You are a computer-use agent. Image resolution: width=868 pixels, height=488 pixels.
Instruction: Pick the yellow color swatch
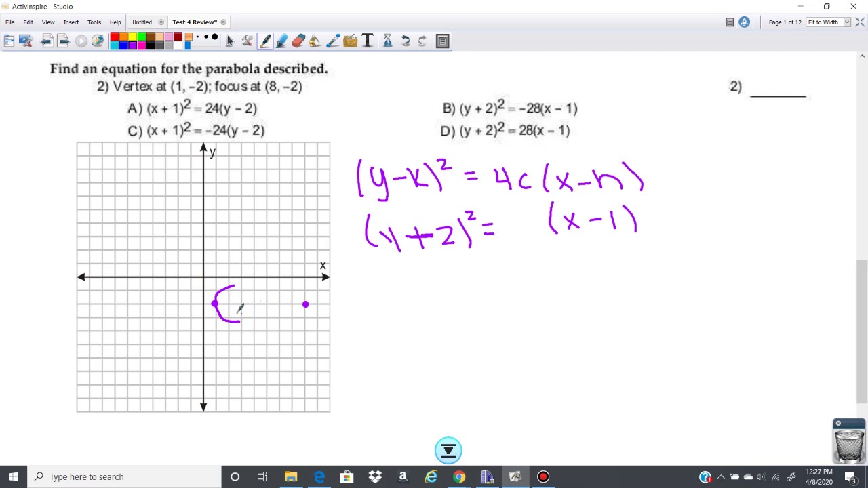point(132,37)
